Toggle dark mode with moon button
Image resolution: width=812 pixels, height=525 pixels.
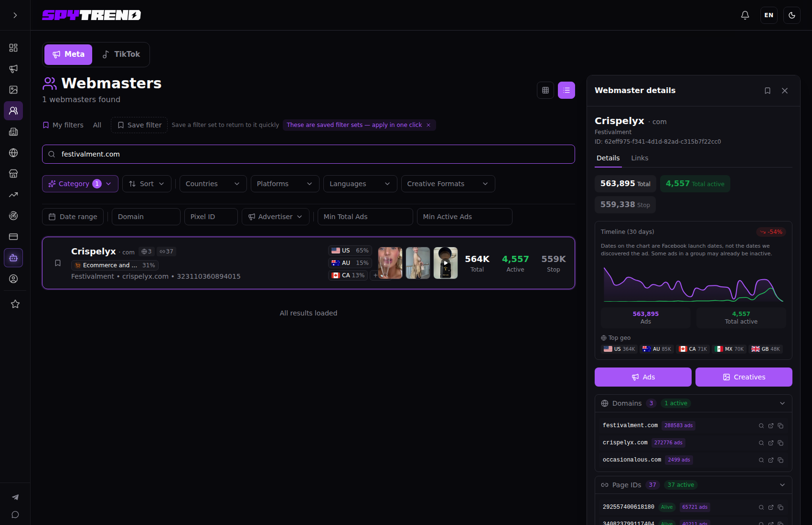[792, 15]
